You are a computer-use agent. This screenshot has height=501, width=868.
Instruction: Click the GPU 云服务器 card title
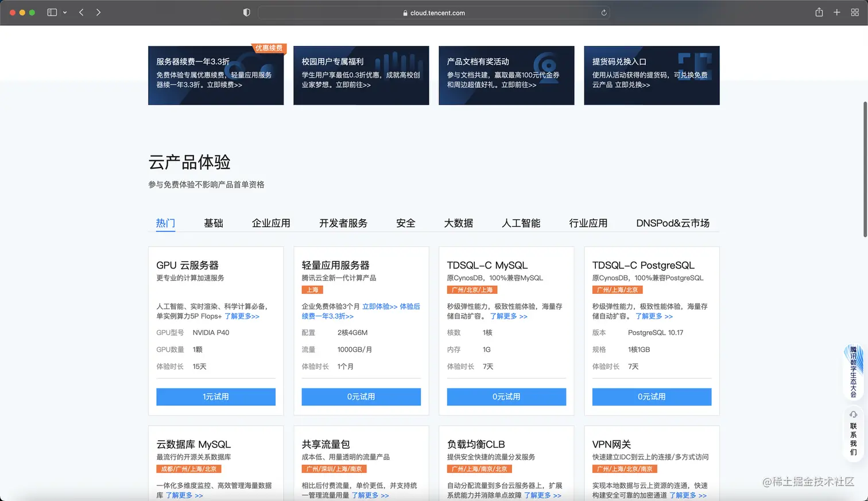[x=188, y=265]
